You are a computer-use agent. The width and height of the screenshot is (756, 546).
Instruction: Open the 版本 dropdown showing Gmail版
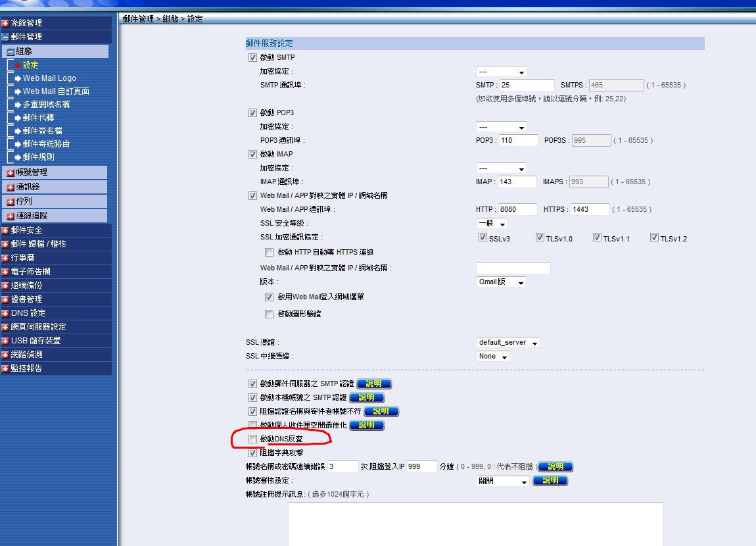click(x=502, y=282)
